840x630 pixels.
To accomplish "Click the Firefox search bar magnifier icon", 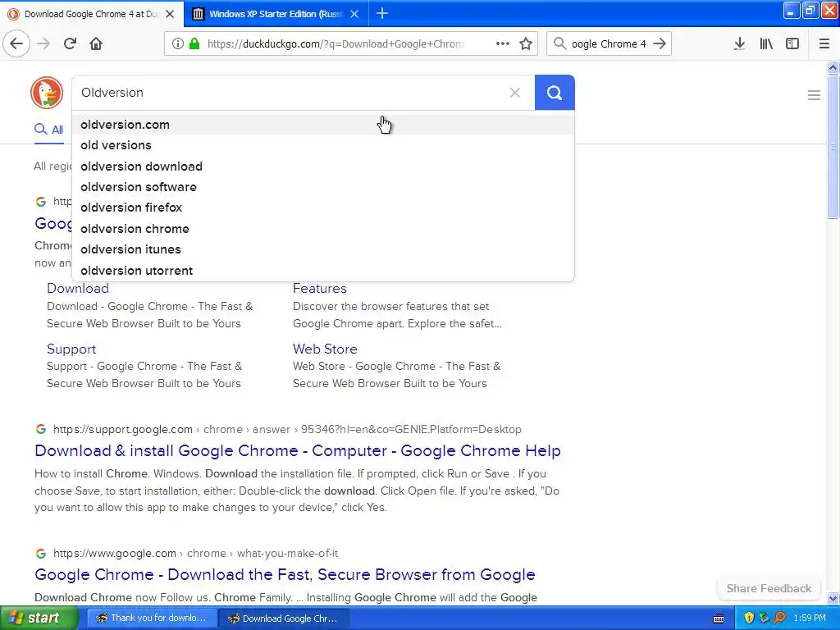I will pyautogui.click(x=559, y=43).
